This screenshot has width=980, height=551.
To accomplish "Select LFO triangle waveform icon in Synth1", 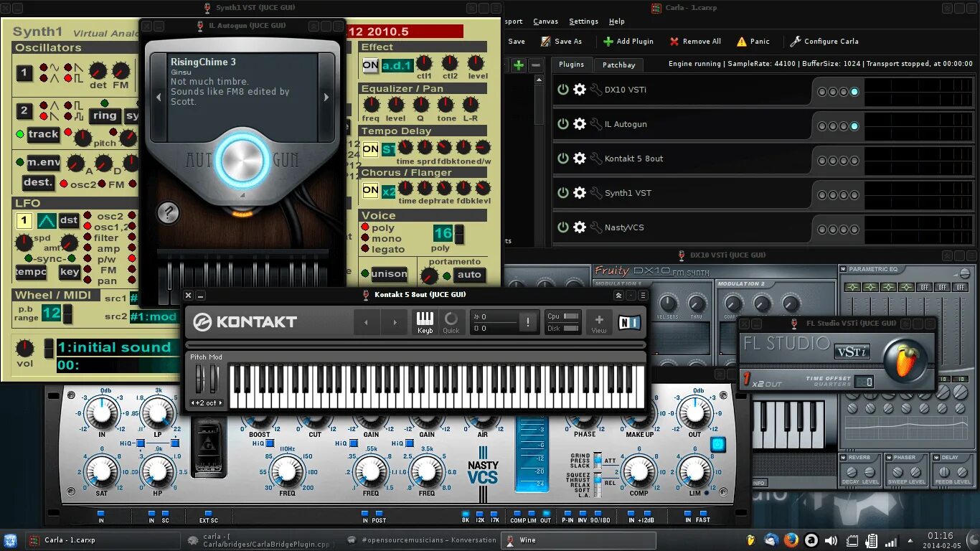I will [x=47, y=221].
